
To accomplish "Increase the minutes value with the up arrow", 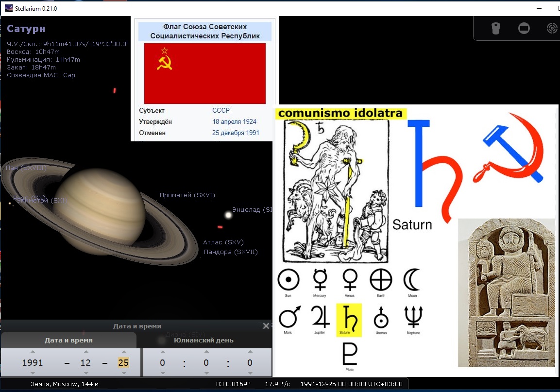I will coord(206,352).
